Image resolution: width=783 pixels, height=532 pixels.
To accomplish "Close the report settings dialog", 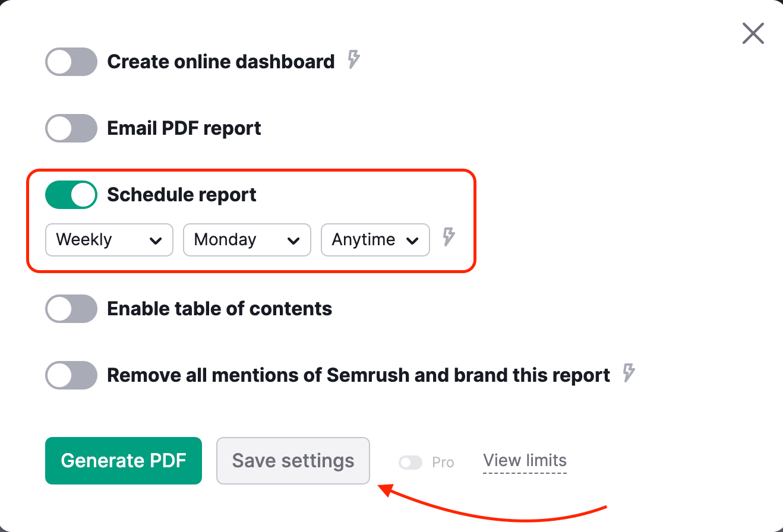I will (x=753, y=34).
